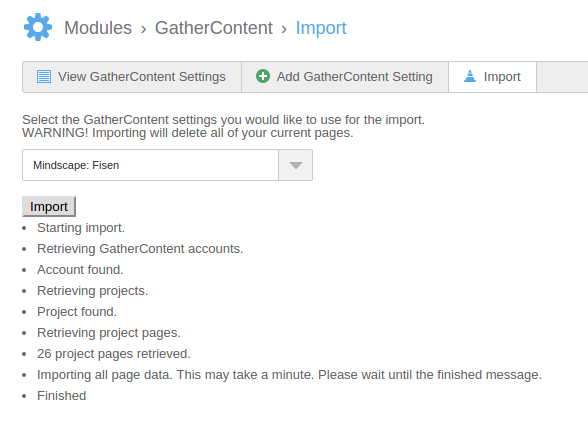Click the WARNING importing text line
Image resolution: width=588 pixels, height=427 pixels.
point(188,133)
